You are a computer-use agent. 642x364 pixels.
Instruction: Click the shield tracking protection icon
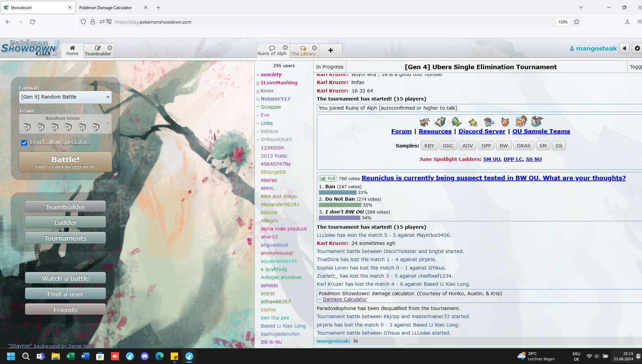[83, 22]
